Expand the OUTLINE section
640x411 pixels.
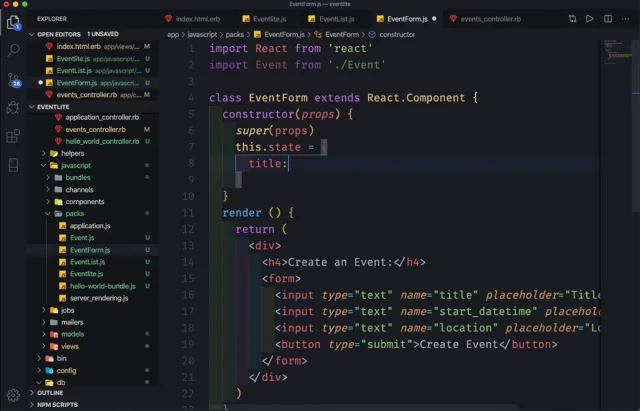click(x=50, y=393)
